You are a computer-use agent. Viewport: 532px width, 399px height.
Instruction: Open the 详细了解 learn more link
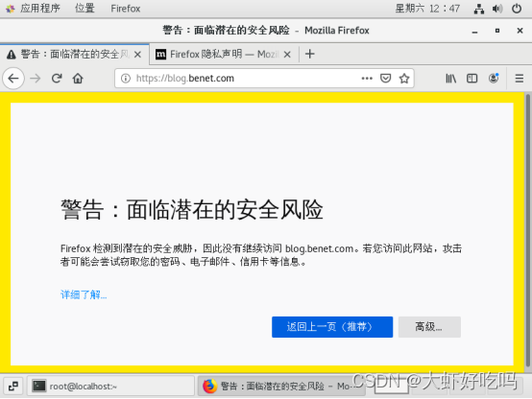84,294
